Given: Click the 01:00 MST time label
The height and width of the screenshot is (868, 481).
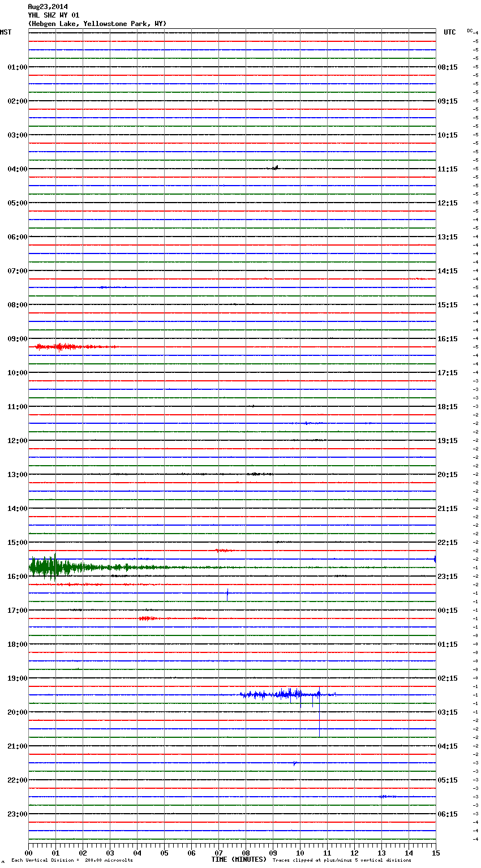Looking at the screenshot, I should (x=17, y=67).
